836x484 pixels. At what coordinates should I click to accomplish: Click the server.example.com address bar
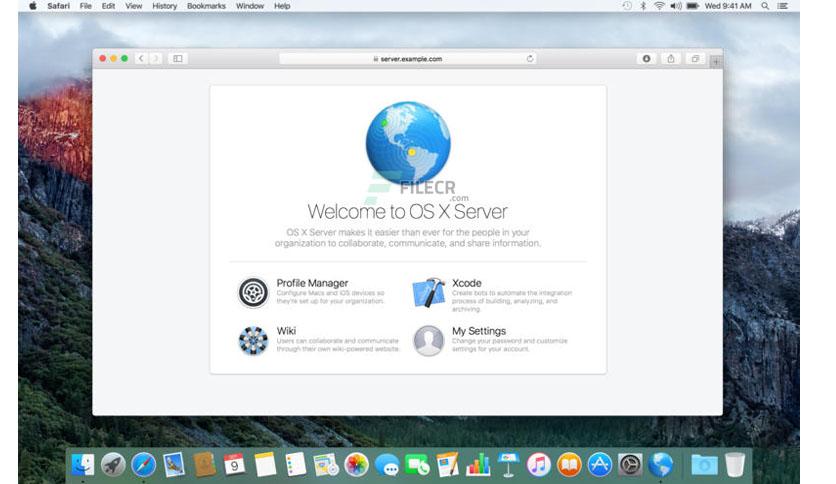pyautogui.click(x=408, y=59)
